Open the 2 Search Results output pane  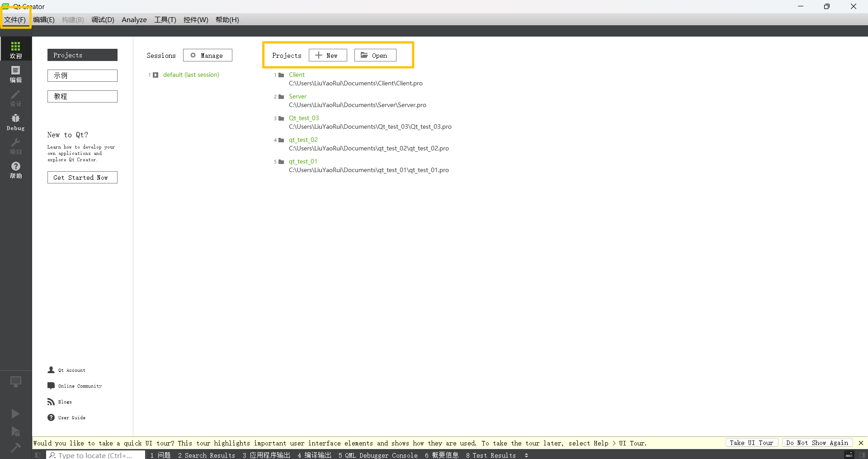[207, 455]
